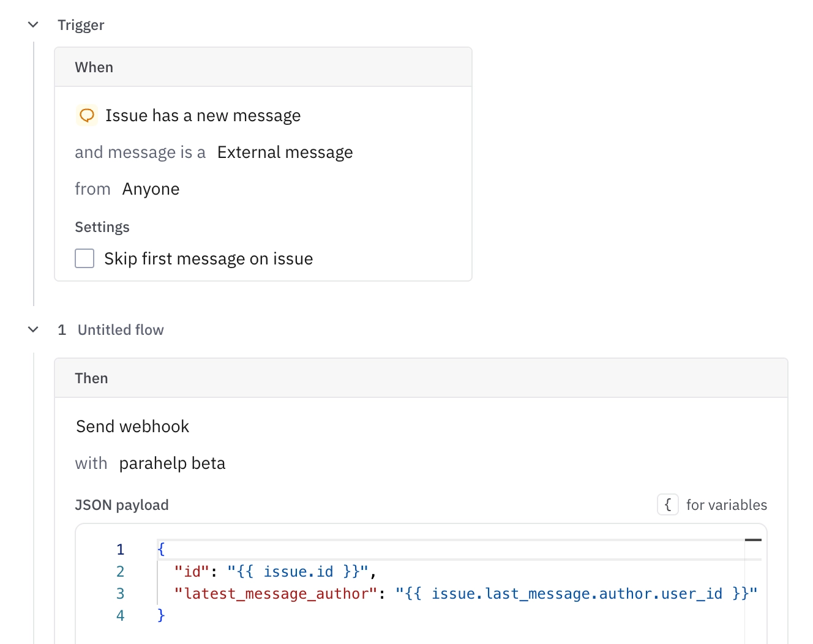Click the Trigger section title
Image resolution: width=813 pixels, height=644 pixels.
click(x=81, y=25)
